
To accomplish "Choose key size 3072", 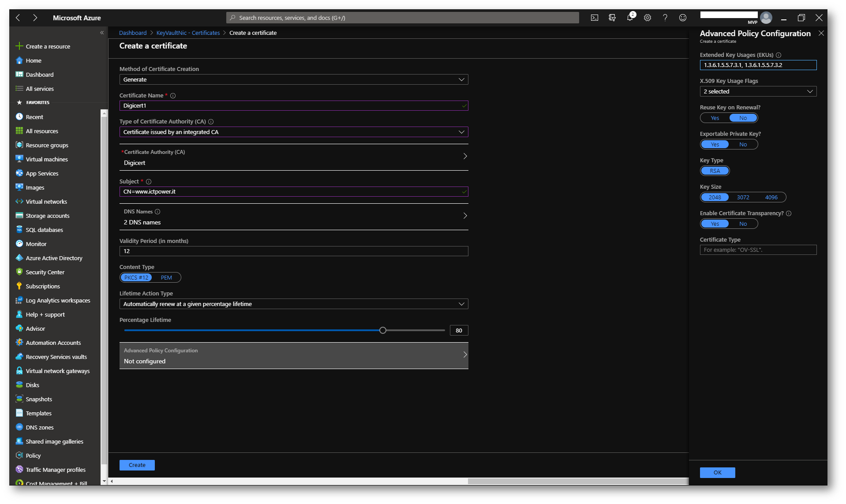I will click(x=743, y=198).
